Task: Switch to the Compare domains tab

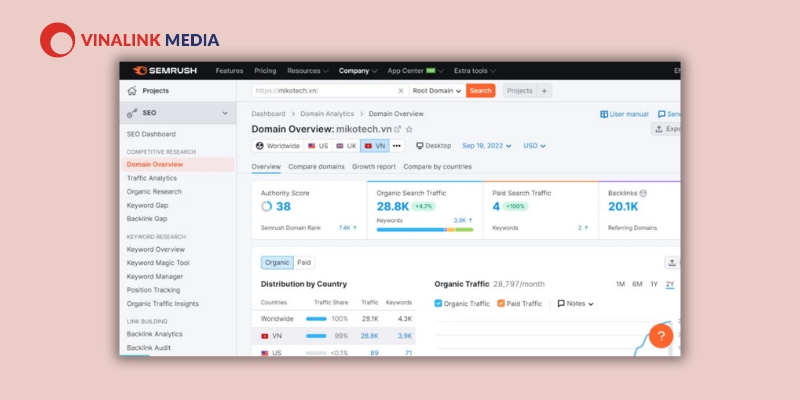Action: click(316, 167)
